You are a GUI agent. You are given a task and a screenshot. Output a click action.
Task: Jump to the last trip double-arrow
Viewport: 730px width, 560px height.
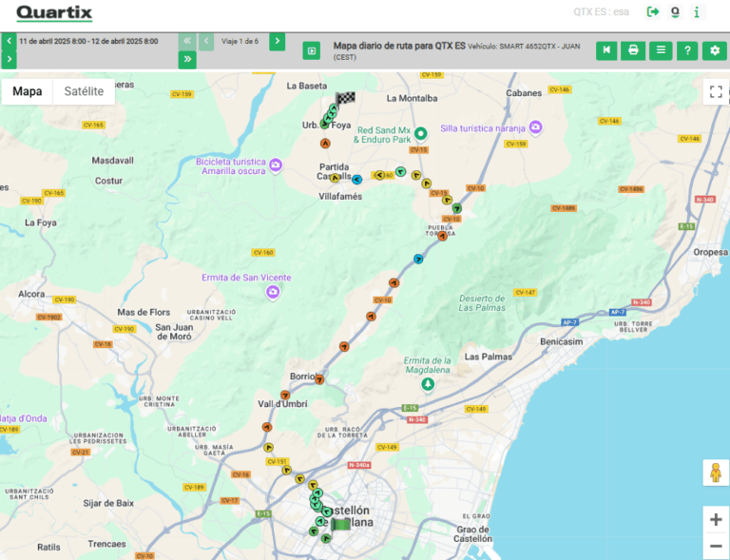tap(187, 60)
